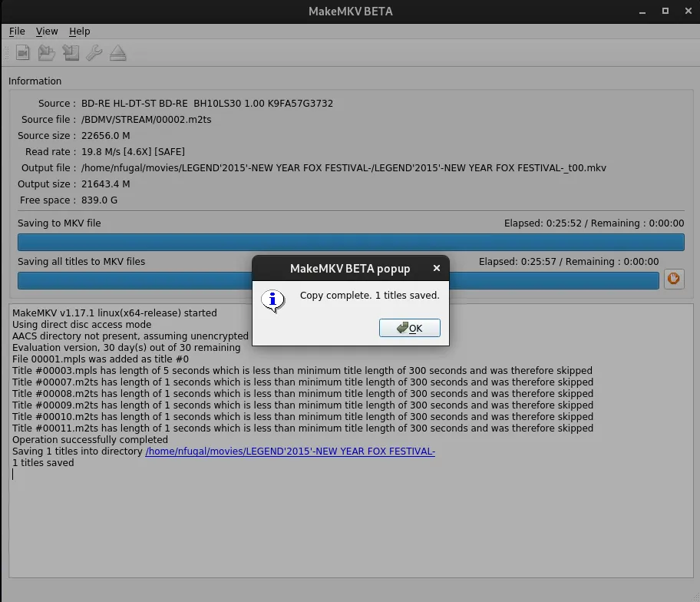The width and height of the screenshot is (700, 602).
Task: Click the Eject disc icon
Action: coord(117,53)
